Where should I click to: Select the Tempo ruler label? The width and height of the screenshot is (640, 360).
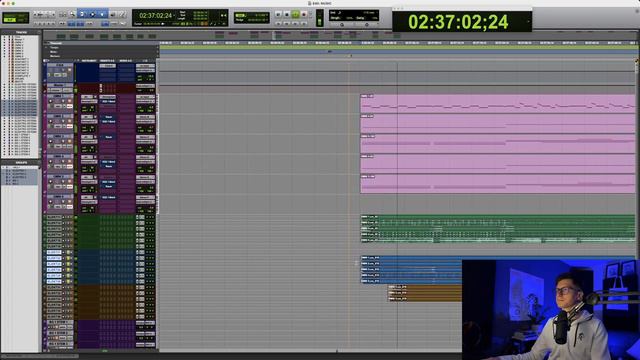(54, 47)
